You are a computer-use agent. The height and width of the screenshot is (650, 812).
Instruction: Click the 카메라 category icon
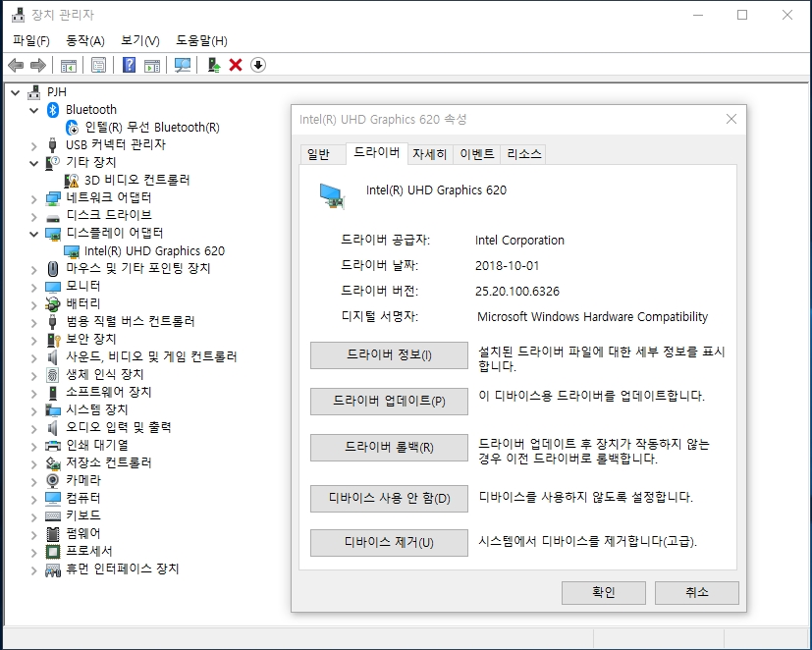pyautogui.click(x=53, y=481)
